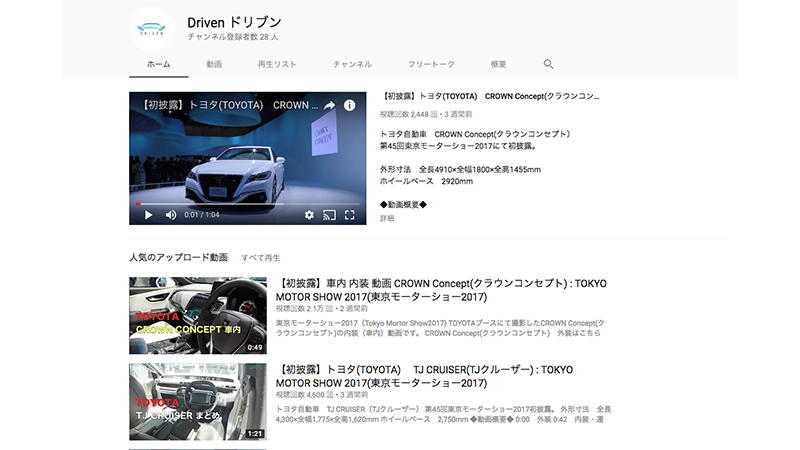The width and height of the screenshot is (800, 450).
Task: Seek on the video progress bar
Action: [247, 204]
